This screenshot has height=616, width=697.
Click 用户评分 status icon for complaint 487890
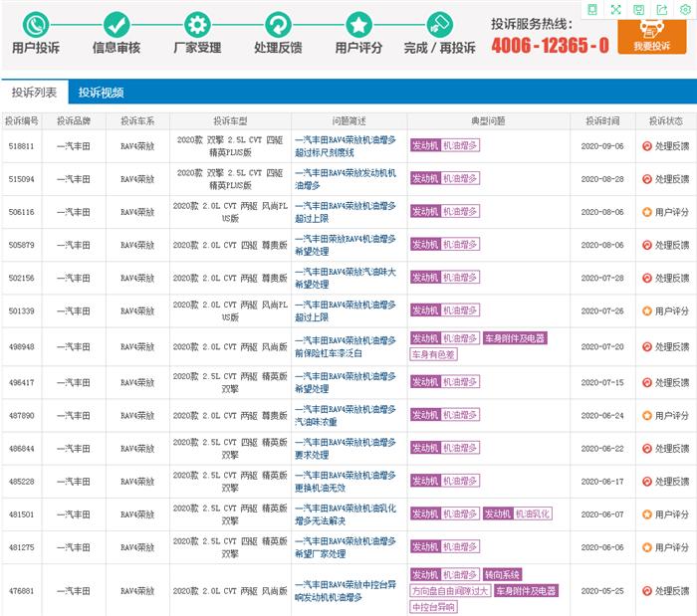point(647,416)
